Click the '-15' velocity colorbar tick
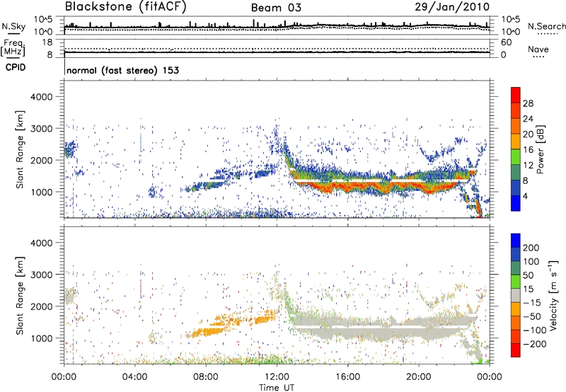The height and width of the screenshot is (392, 566). [532, 303]
